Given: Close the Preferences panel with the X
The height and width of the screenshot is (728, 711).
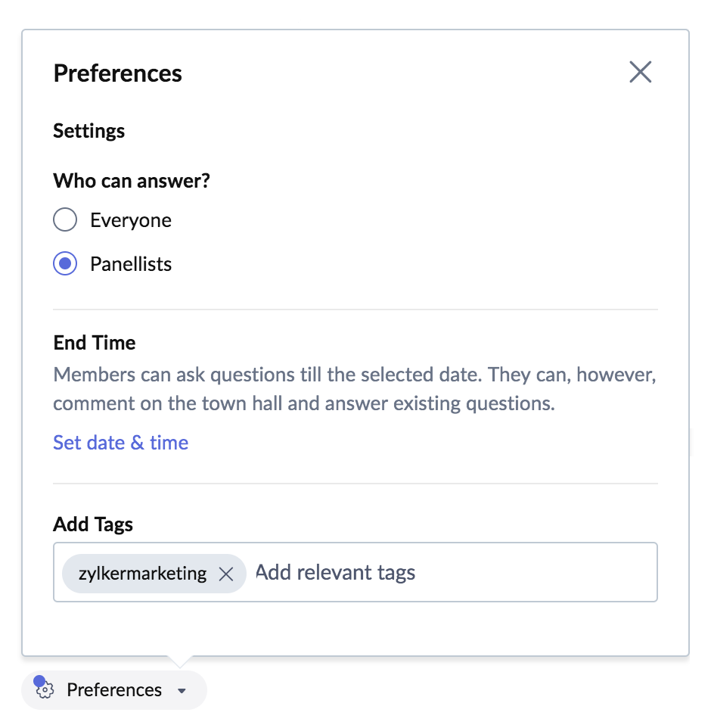Looking at the screenshot, I should (x=640, y=73).
